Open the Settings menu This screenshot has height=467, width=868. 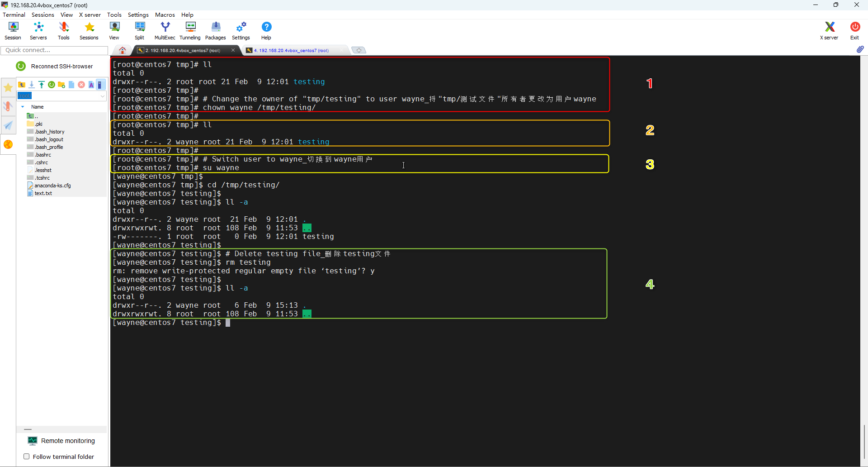pyautogui.click(x=138, y=15)
